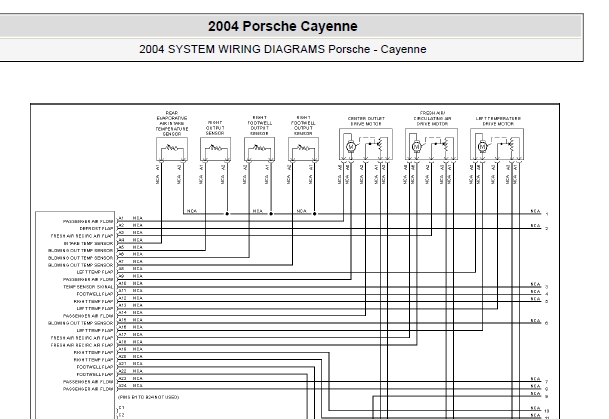Click the 'LEFT TEMPERATURE DRIVE MOTOR' label

[x=498, y=121]
